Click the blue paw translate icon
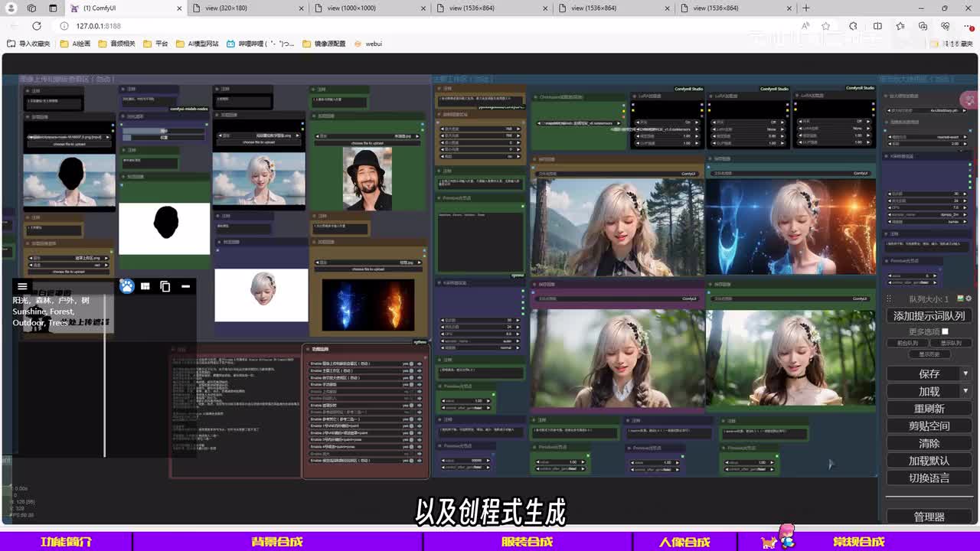The width and height of the screenshot is (980, 551). click(126, 286)
